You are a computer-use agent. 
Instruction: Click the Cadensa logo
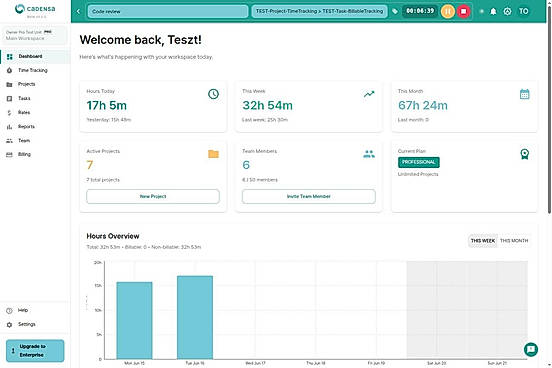coord(35,10)
